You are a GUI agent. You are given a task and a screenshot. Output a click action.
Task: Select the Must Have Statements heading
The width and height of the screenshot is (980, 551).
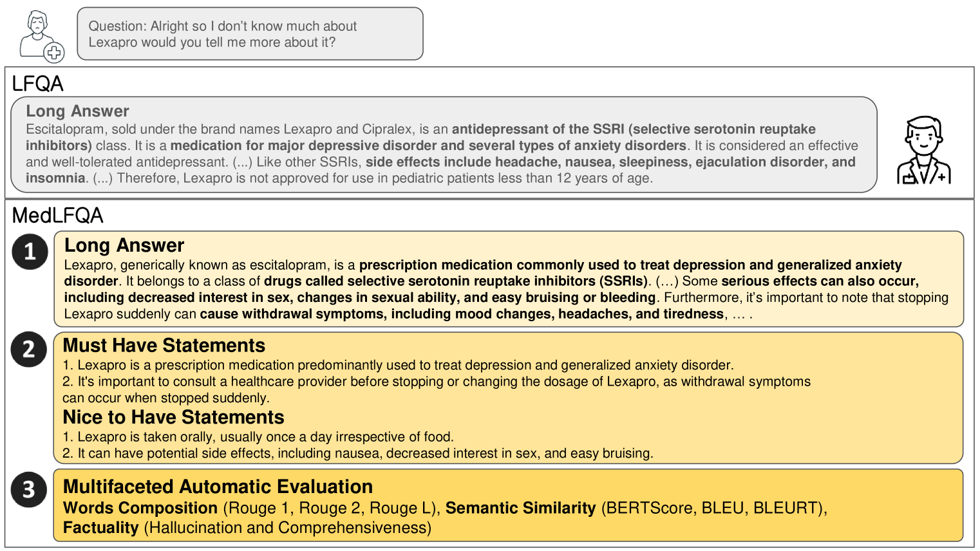point(164,346)
